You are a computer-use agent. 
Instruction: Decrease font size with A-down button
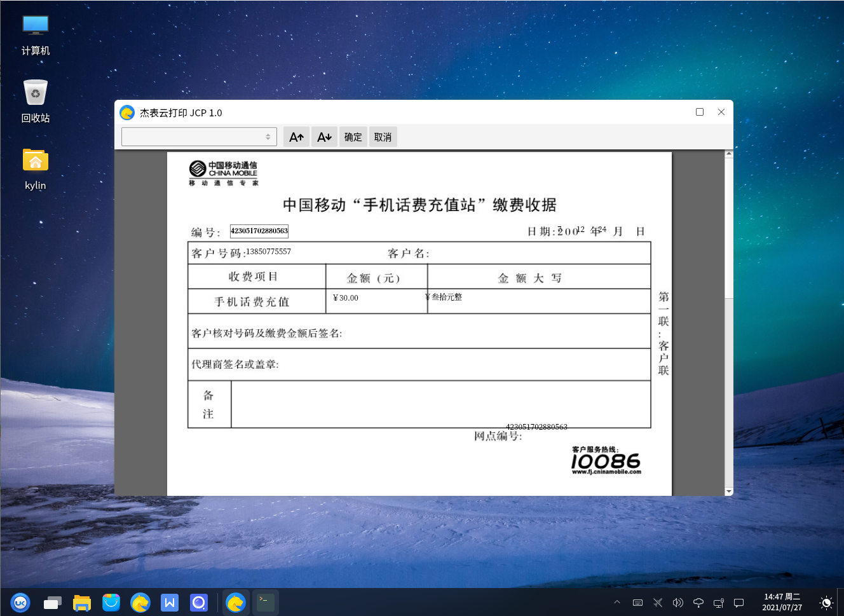[x=324, y=137]
